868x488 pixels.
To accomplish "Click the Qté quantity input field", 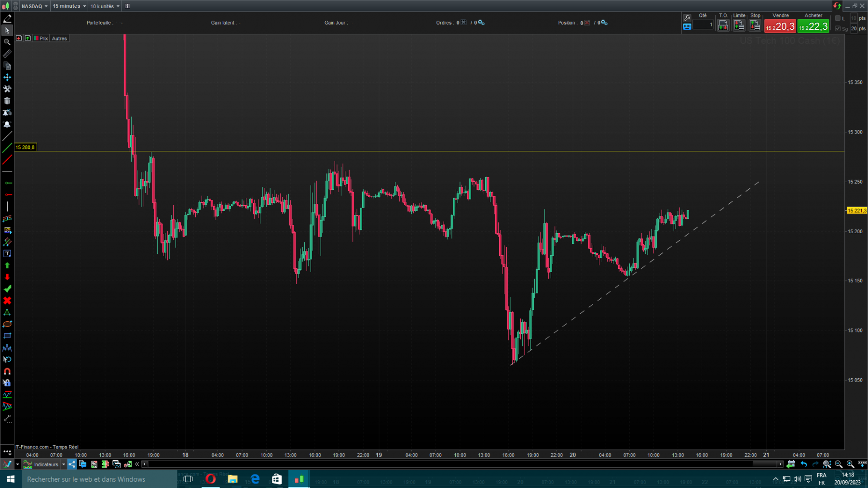I will coord(703,25).
